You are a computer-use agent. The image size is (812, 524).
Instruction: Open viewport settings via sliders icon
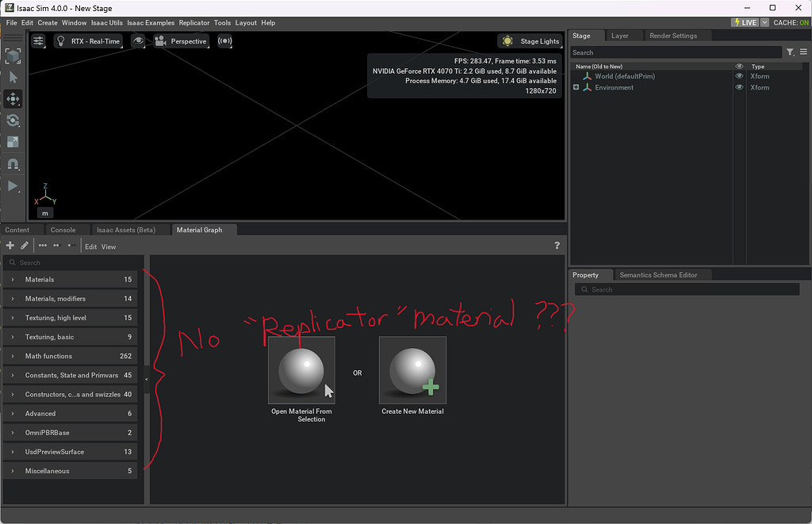(38, 40)
